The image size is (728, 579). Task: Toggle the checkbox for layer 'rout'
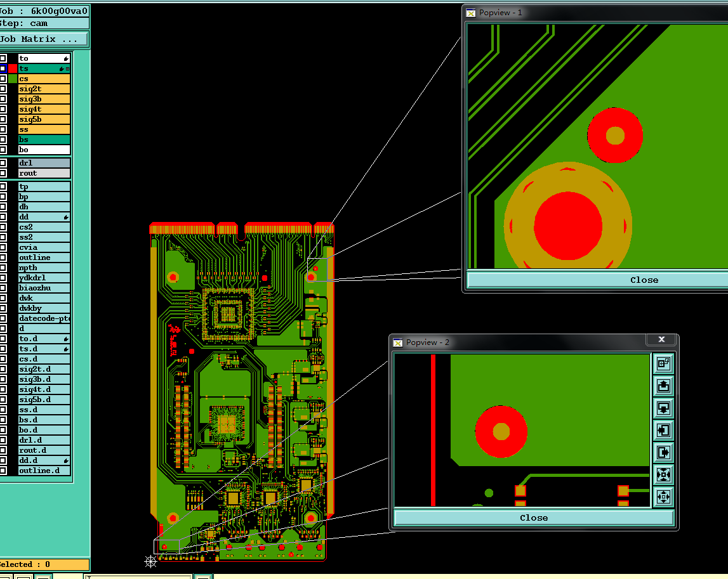coord(3,173)
